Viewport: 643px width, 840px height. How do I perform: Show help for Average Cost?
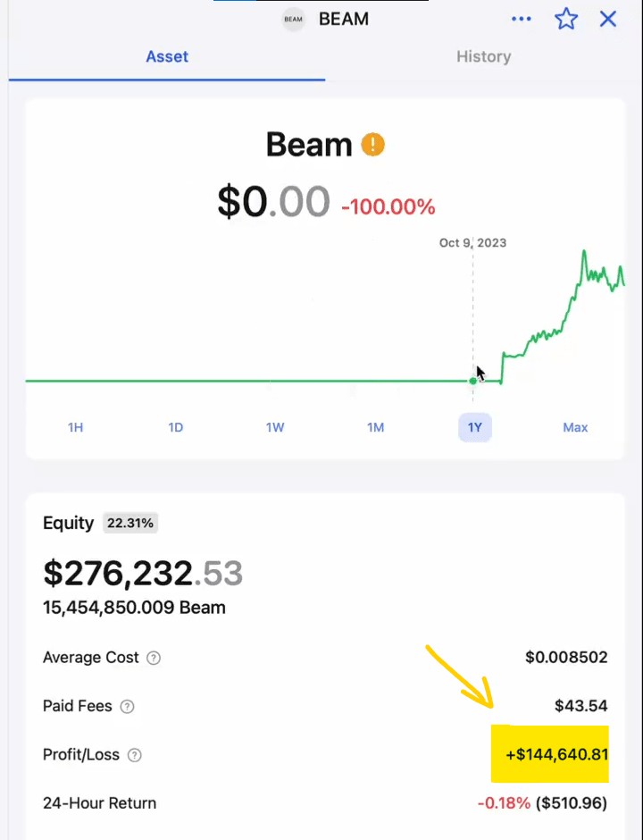(x=154, y=659)
